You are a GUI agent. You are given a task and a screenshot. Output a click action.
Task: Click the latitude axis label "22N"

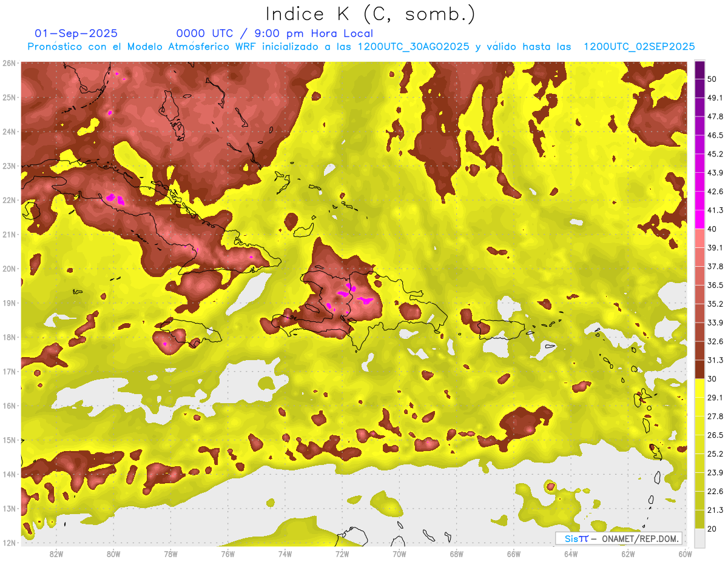coord(8,200)
